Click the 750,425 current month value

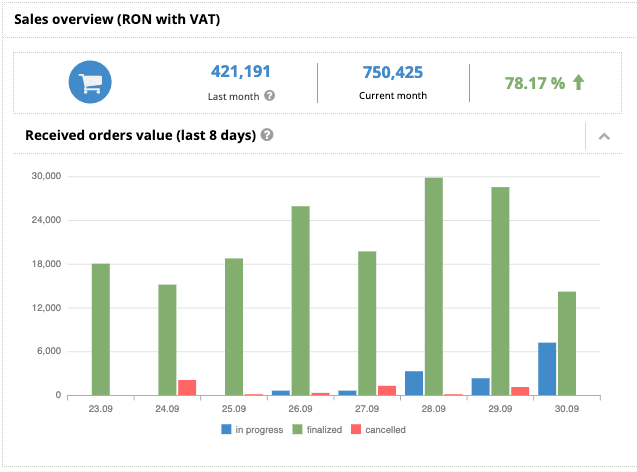click(392, 72)
